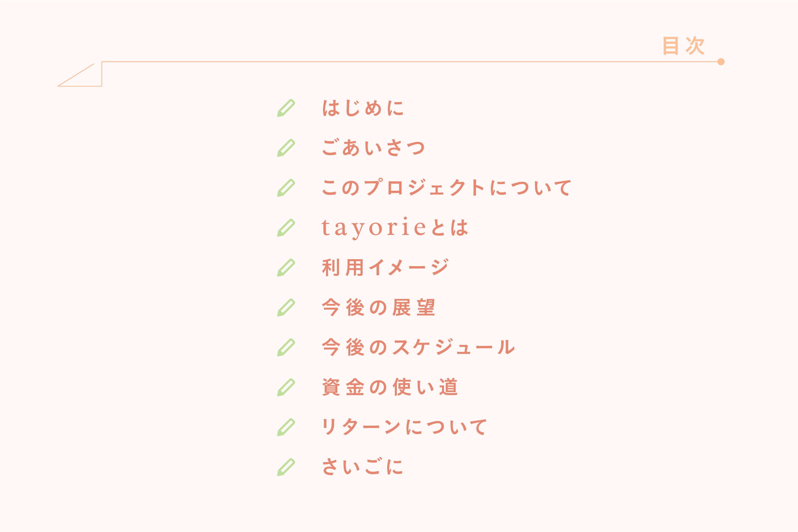Click the pencil icon beside このプロジェクトについて
Screen dimensions: 798x532
click(x=286, y=188)
